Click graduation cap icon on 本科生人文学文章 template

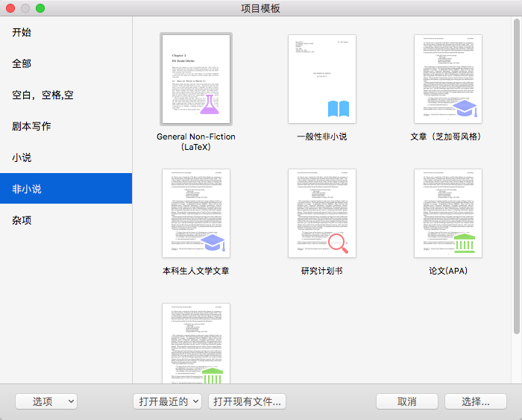pos(214,242)
